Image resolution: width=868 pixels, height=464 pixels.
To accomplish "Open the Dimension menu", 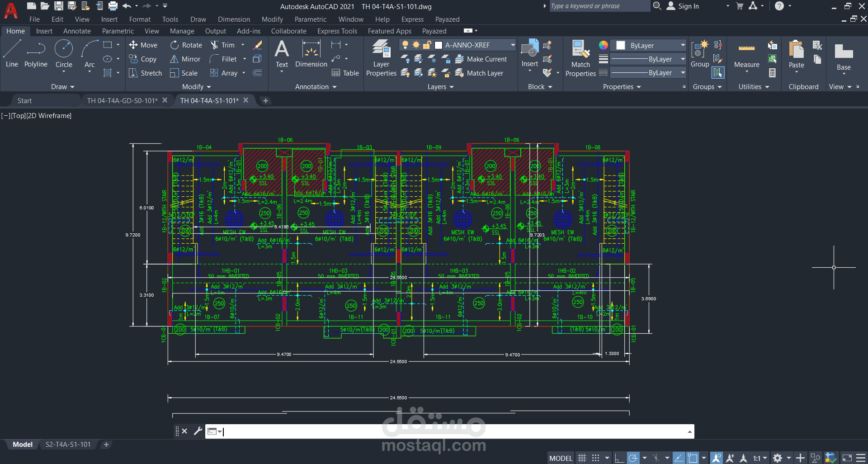I will (234, 19).
